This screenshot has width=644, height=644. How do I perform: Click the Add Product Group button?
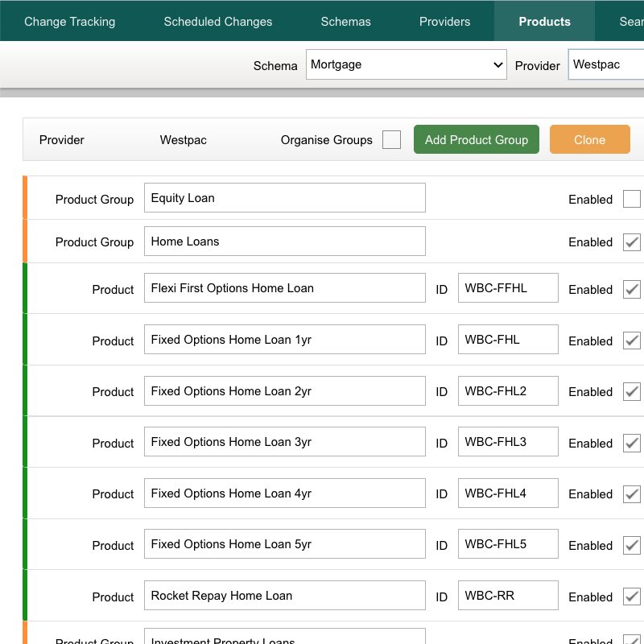click(477, 139)
